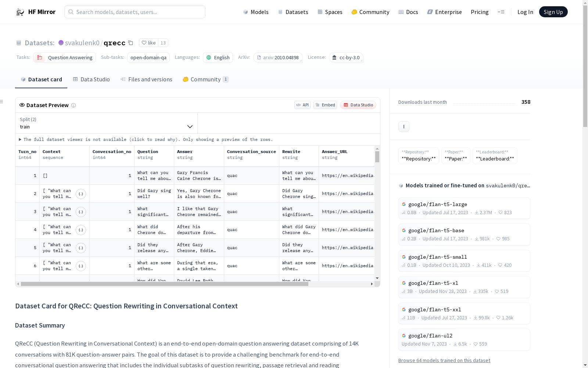The image size is (588, 368).
Task: Click the **Leaderboard:** tag
Action: [x=495, y=156]
